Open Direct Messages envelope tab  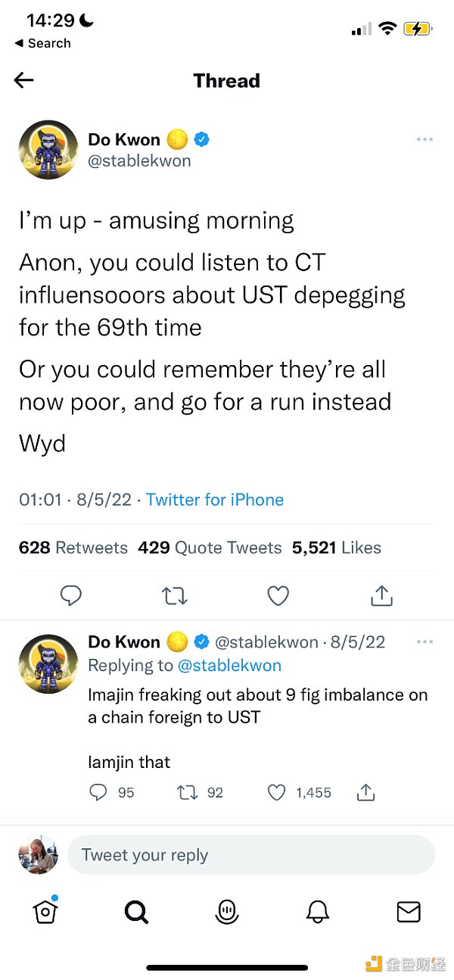(x=409, y=912)
